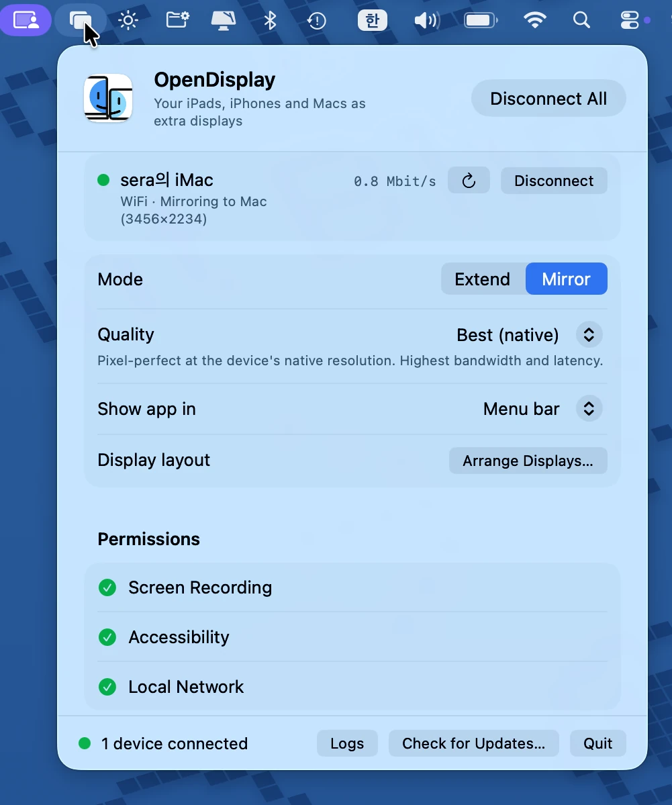Click the 1 device connected status text

tap(175, 743)
